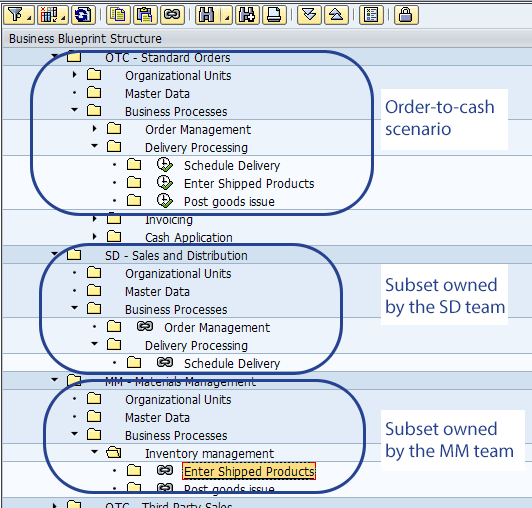Select Schedule Delivery row with link icon
Viewport: 532px width, 508px height.
click(x=232, y=363)
